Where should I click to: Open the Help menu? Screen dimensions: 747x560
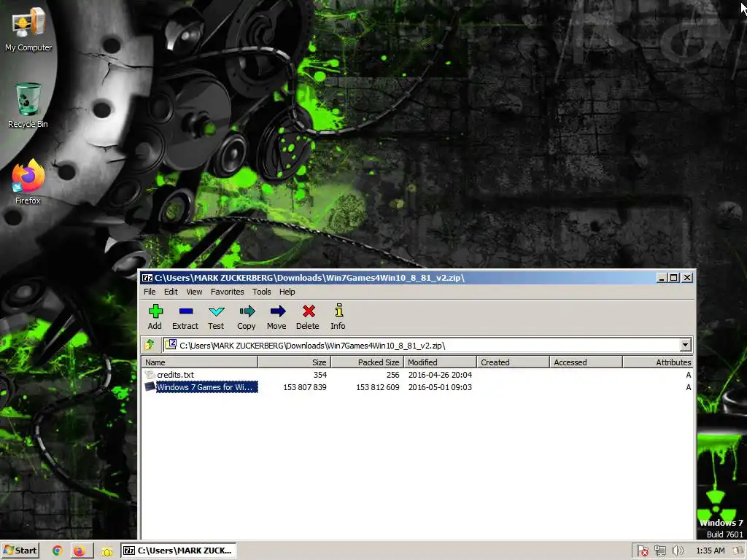(x=287, y=292)
